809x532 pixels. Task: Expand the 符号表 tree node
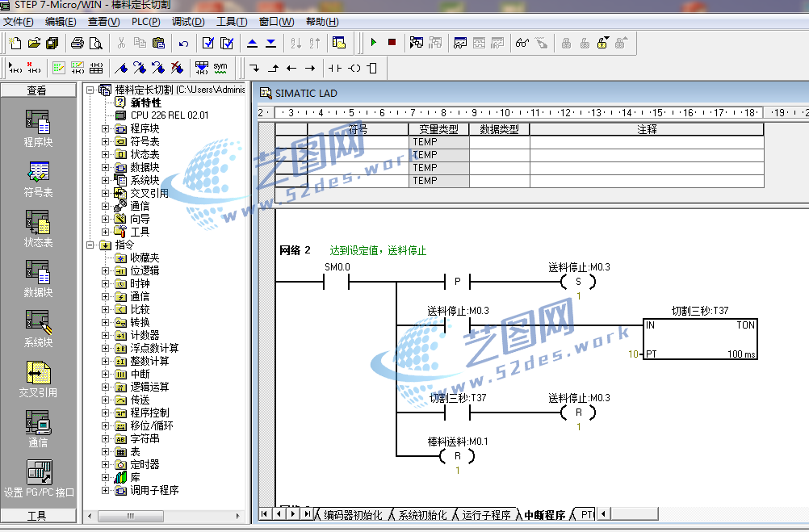click(105, 141)
